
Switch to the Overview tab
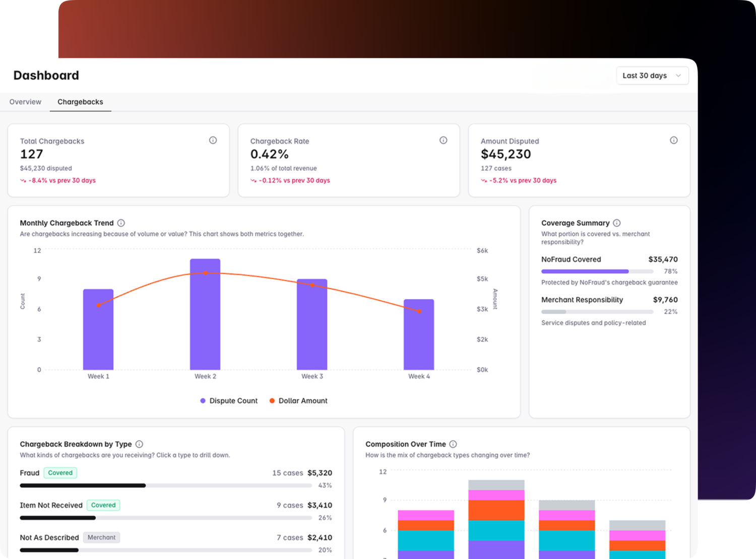tap(25, 102)
